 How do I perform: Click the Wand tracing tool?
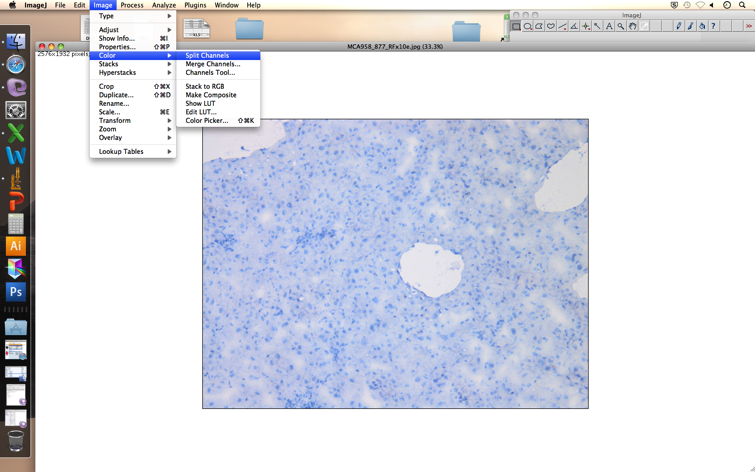pyautogui.click(x=597, y=26)
